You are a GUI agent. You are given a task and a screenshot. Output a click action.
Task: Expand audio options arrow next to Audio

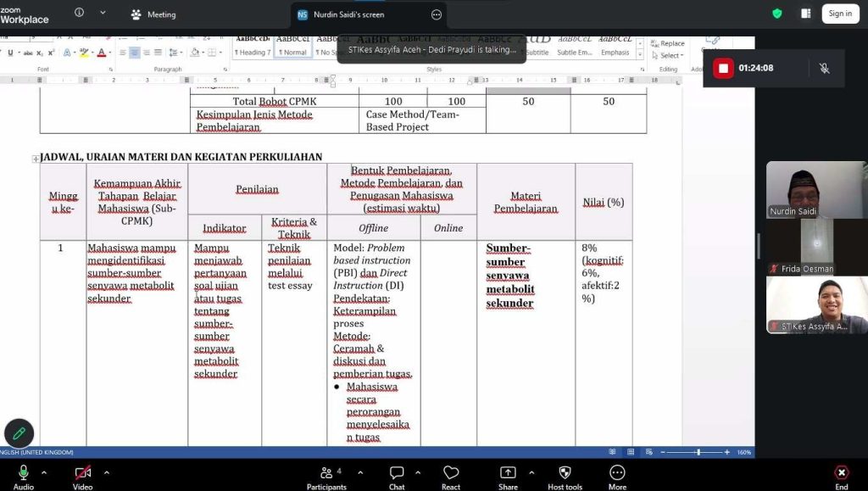(44, 472)
